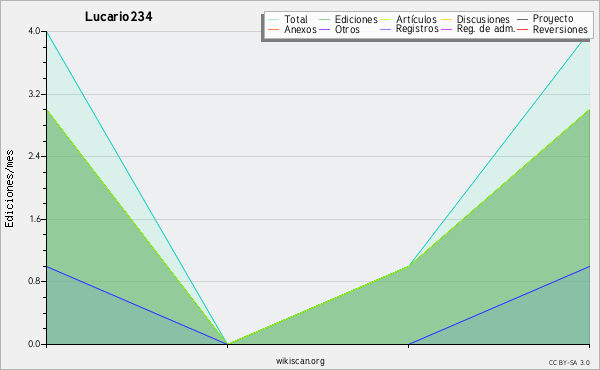Click the red Reversiones line color swatch
Viewport: 600px width, 370px height.
[x=522, y=29]
